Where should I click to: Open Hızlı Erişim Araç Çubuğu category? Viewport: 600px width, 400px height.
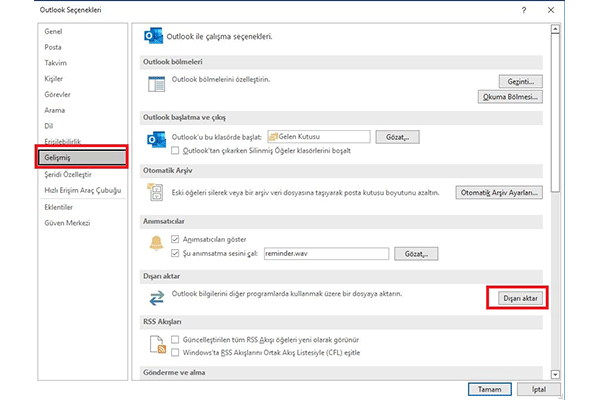click(x=83, y=190)
